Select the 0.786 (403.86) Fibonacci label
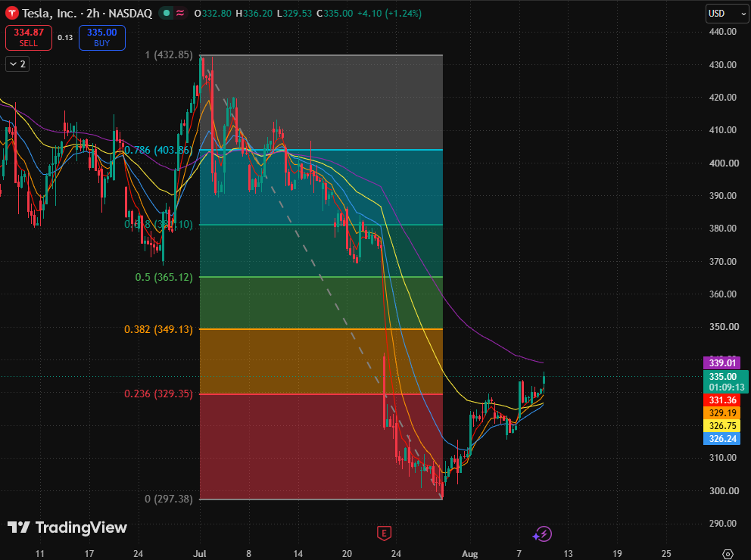Screen dimensions: 751x560 pyautogui.click(x=158, y=150)
